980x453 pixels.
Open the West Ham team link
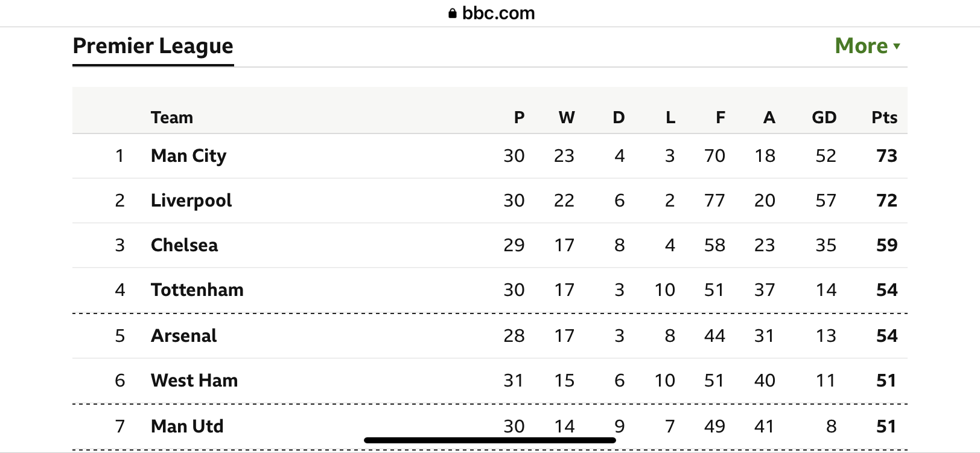coord(194,381)
